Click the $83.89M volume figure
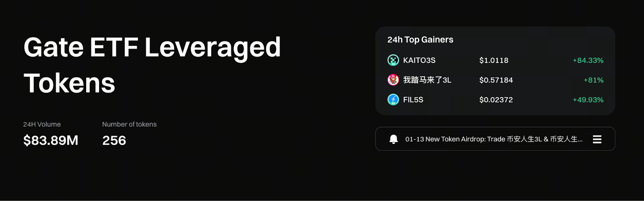 coord(51,140)
